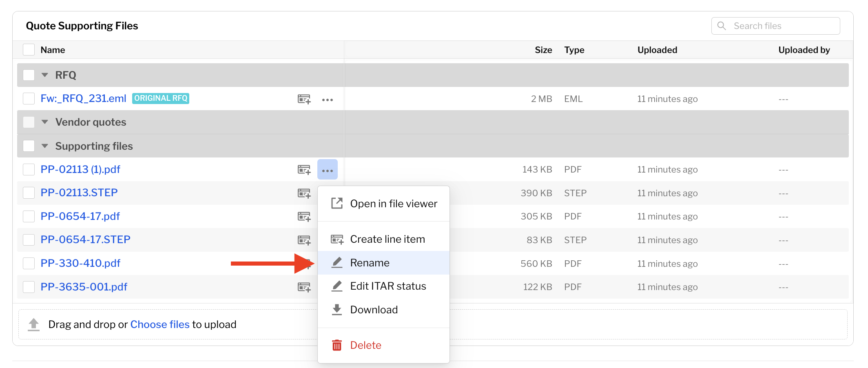Check the checkbox for PP-330-410.pdf
Viewport: 868px width, 368px height.
tap(29, 263)
